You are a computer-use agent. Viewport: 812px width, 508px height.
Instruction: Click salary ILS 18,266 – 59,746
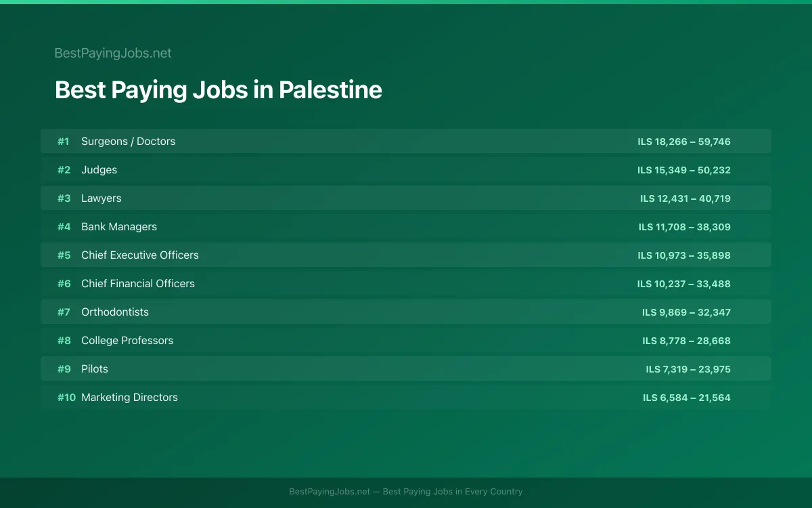click(x=684, y=142)
